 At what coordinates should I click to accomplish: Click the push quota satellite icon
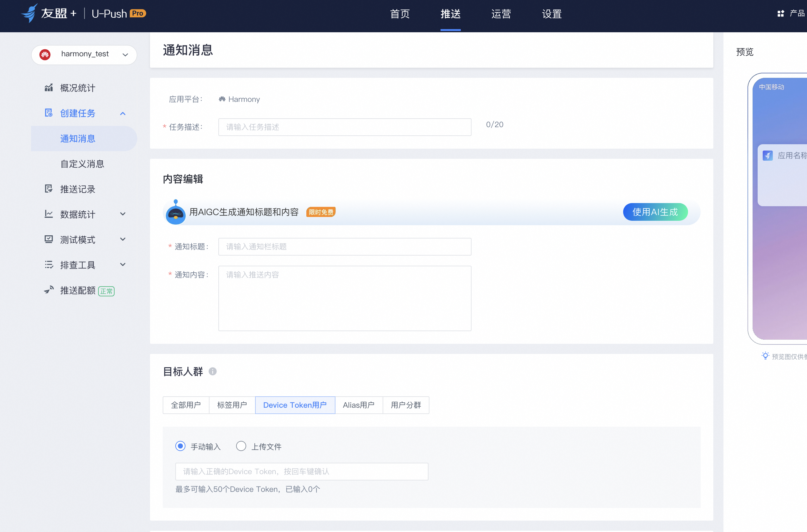[x=48, y=290]
